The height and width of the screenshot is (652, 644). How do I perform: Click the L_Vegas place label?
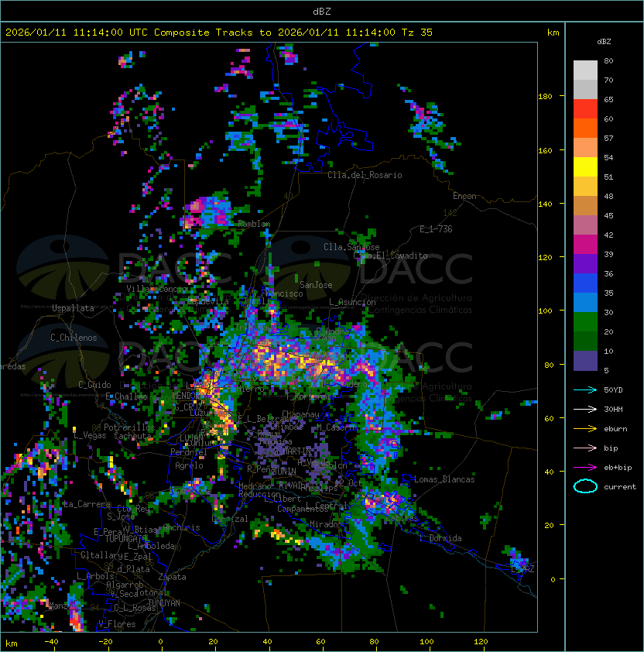[90, 435]
